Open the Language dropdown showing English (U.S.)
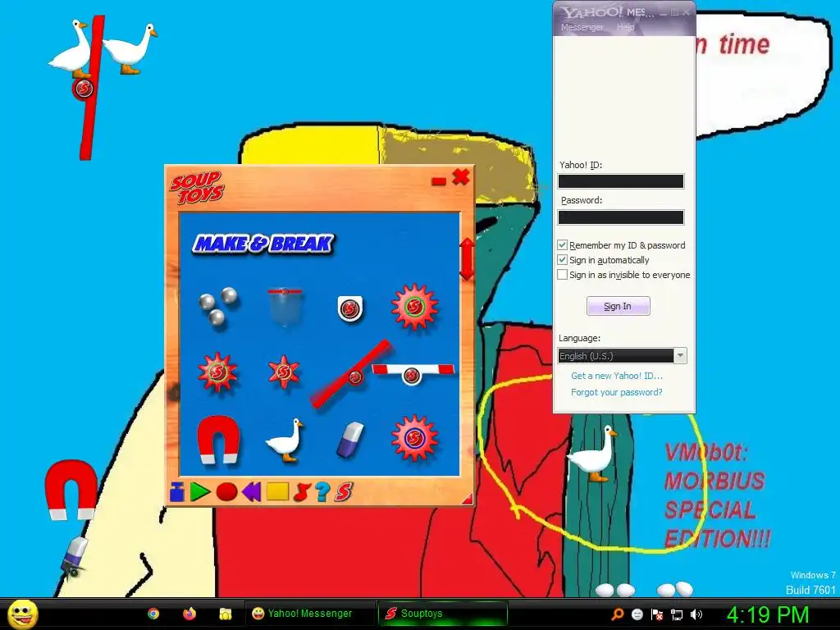 tap(622, 356)
